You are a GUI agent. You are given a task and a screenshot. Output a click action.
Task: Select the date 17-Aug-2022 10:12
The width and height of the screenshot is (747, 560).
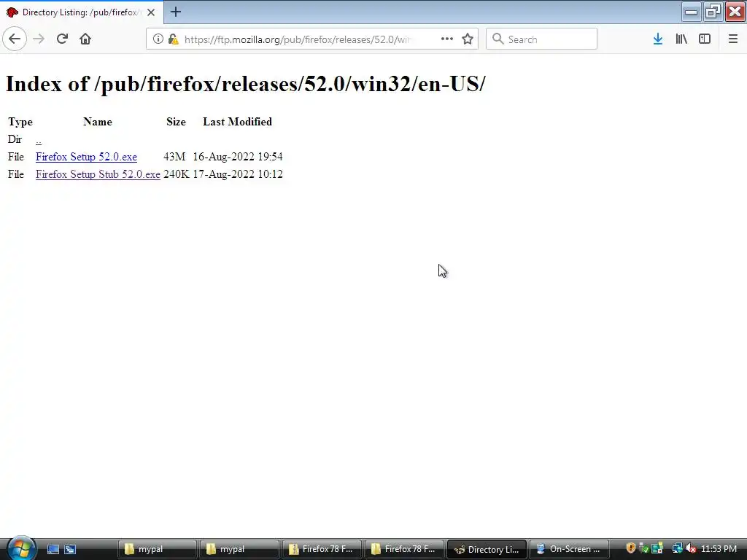238,174
